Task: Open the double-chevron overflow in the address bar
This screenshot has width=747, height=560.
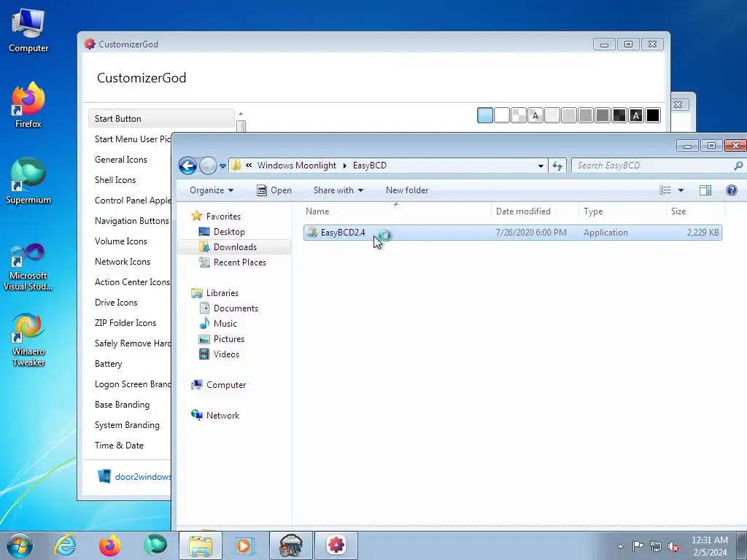Action: [249, 166]
